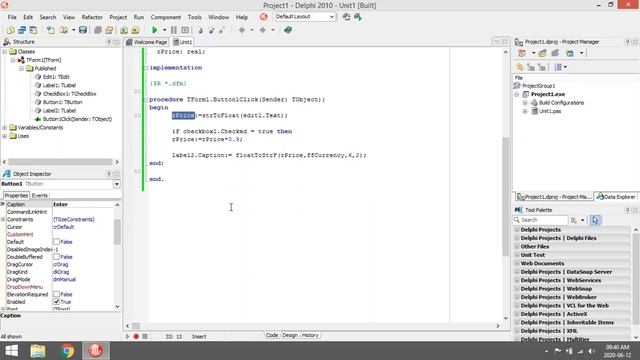This screenshot has width=640, height=360.
Task: Toggle the ElevationRequired property checkbox
Action: [x=56, y=294]
